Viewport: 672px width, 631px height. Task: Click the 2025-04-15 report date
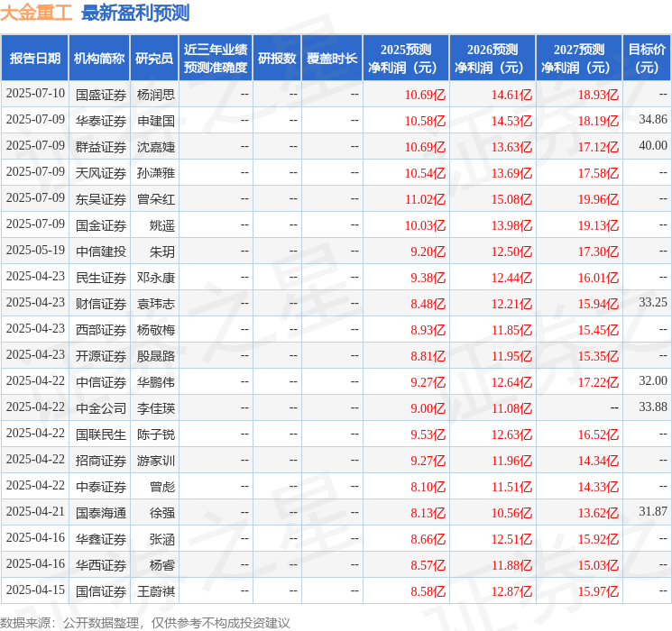click(x=35, y=590)
